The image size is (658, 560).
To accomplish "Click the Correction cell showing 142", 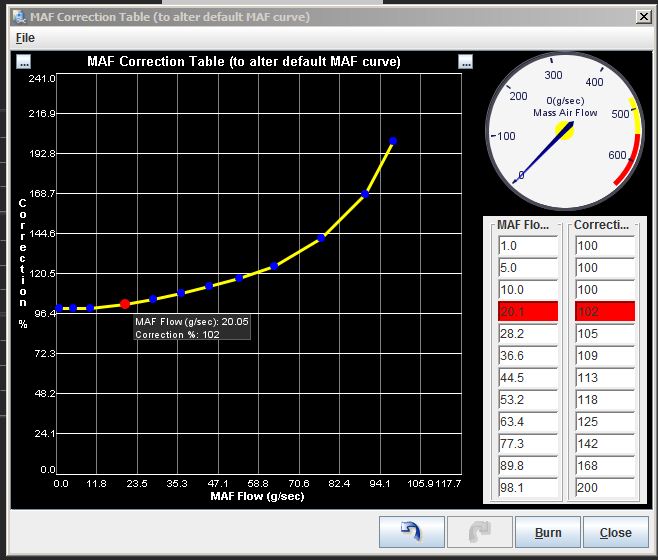I will click(604, 444).
